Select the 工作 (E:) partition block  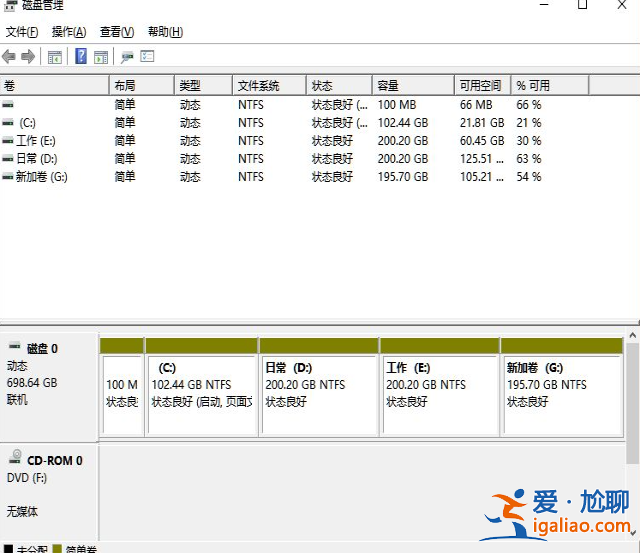click(440, 386)
